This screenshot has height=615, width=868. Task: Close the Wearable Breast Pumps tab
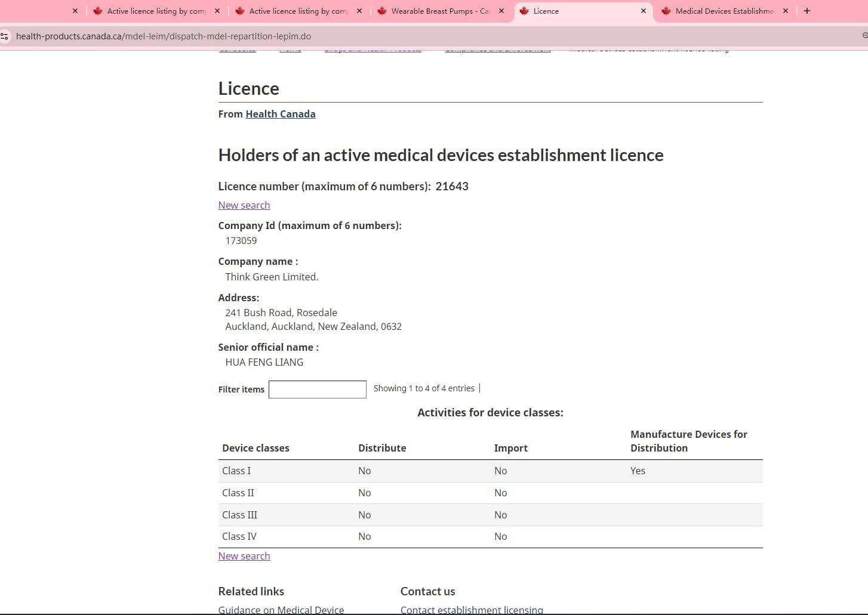[501, 11]
